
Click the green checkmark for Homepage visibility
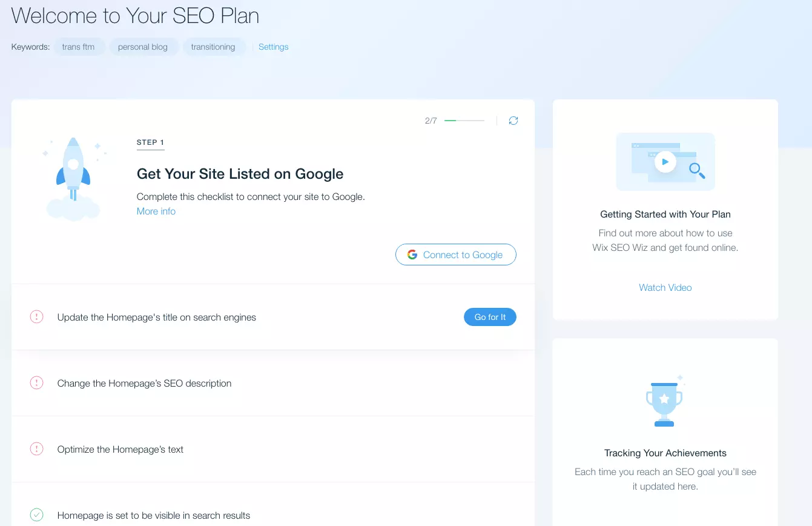click(x=37, y=515)
